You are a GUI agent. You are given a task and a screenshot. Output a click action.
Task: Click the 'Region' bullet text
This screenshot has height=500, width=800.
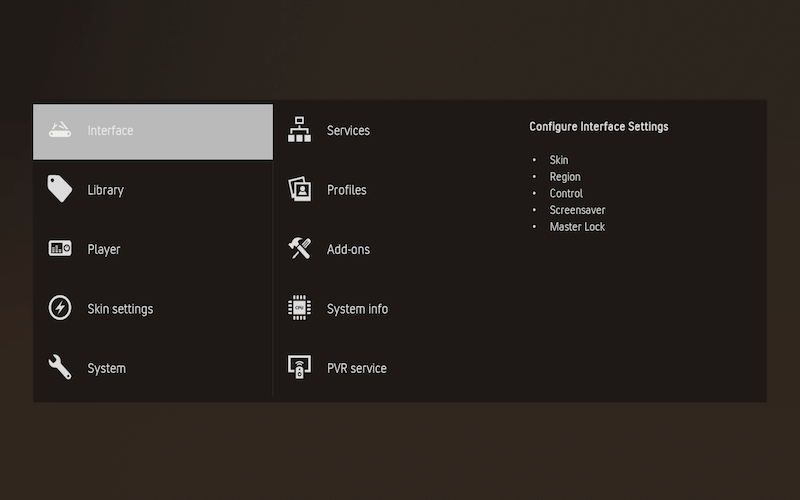(x=565, y=177)
